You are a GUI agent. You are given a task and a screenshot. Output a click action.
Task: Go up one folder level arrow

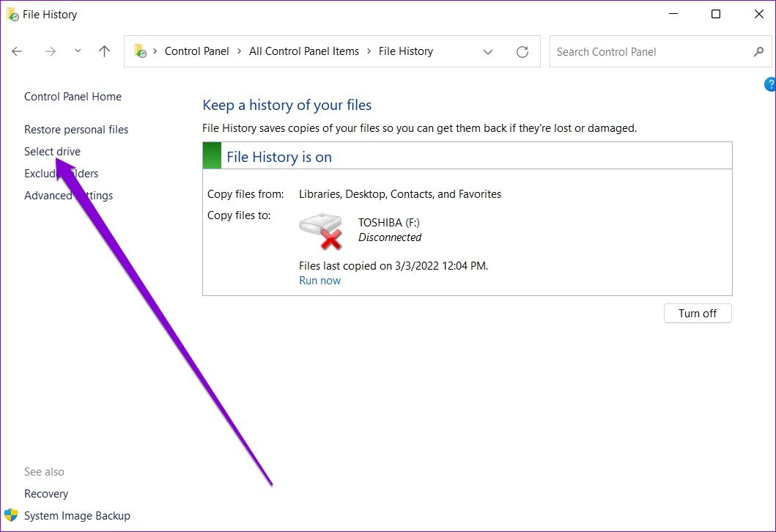pyautogui.click(x=104, y=51)
